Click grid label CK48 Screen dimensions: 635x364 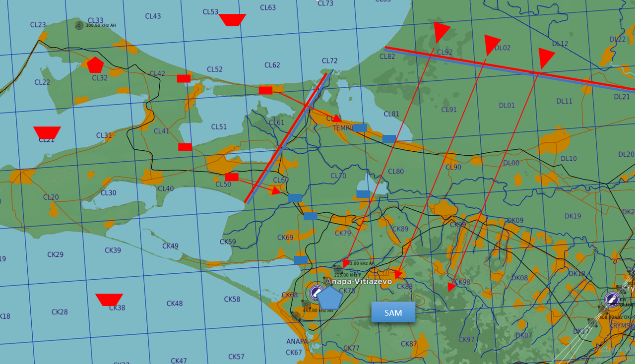[175, 303]
